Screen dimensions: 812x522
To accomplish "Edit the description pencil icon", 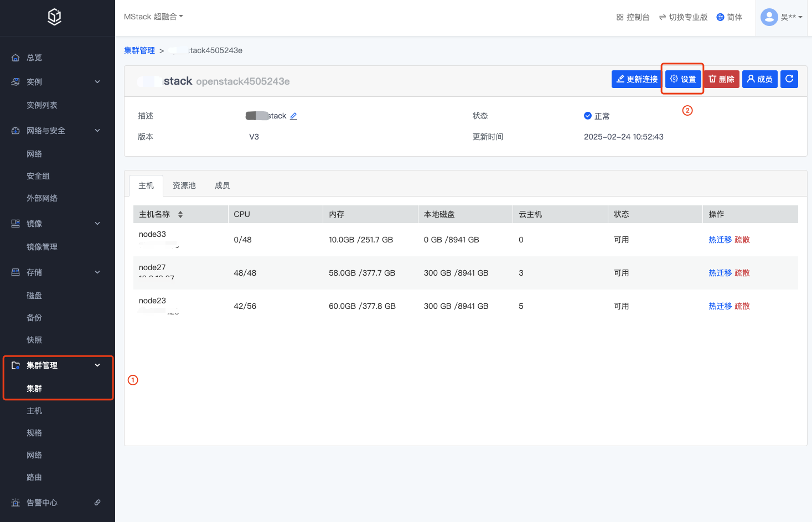I will tap(293, 116).
